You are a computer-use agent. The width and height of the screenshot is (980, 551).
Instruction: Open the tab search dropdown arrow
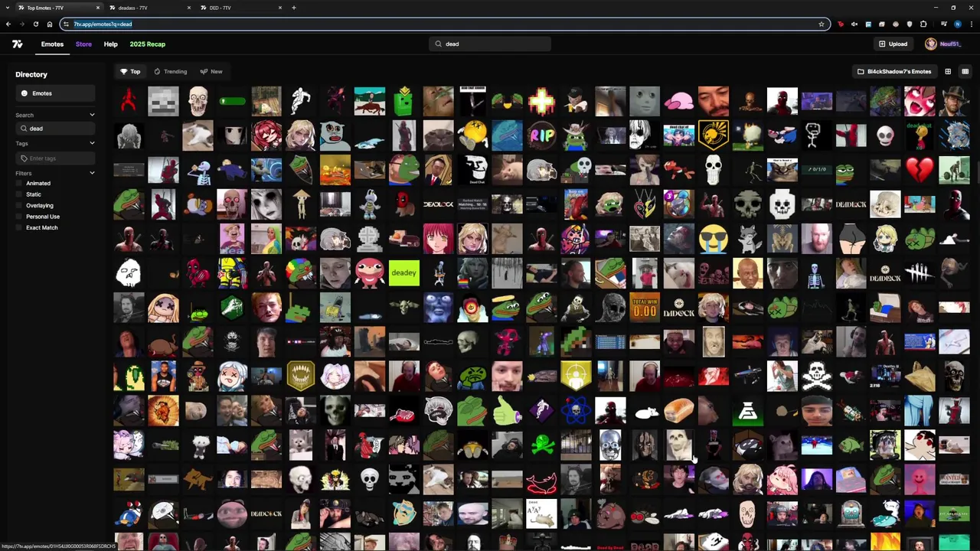point(8,8)
